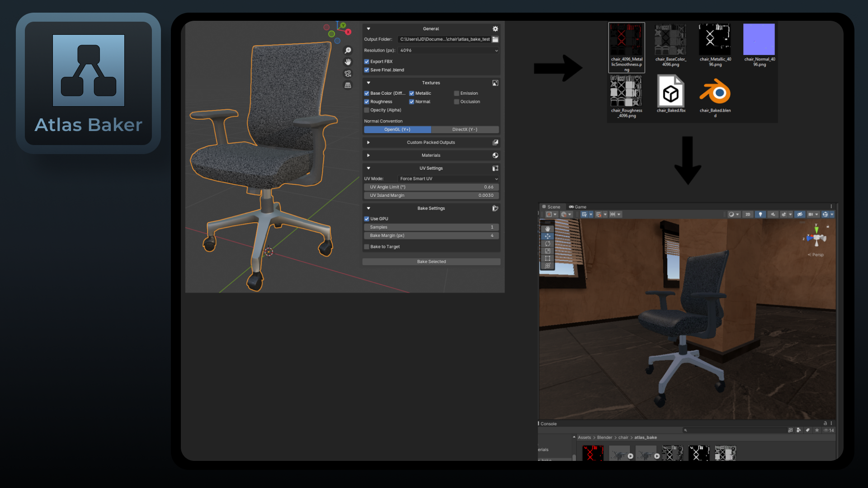Open Unity draw mode shading dropdown
Image resolution: width=868 pixels, height=488 pixels.
pos(733,215)
